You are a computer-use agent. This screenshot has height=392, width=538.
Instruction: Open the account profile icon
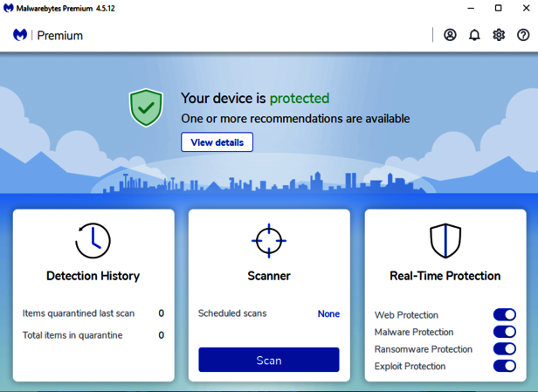pos(450,35)
